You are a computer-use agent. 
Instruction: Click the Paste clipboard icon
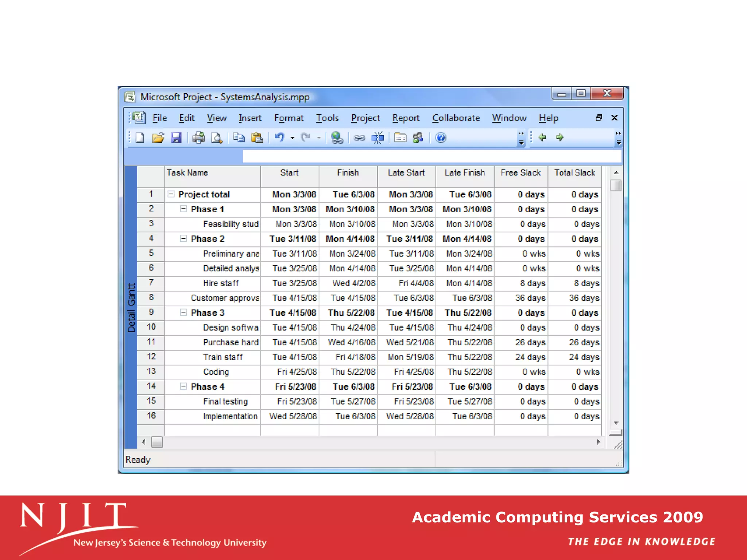[x=257, y=138]
